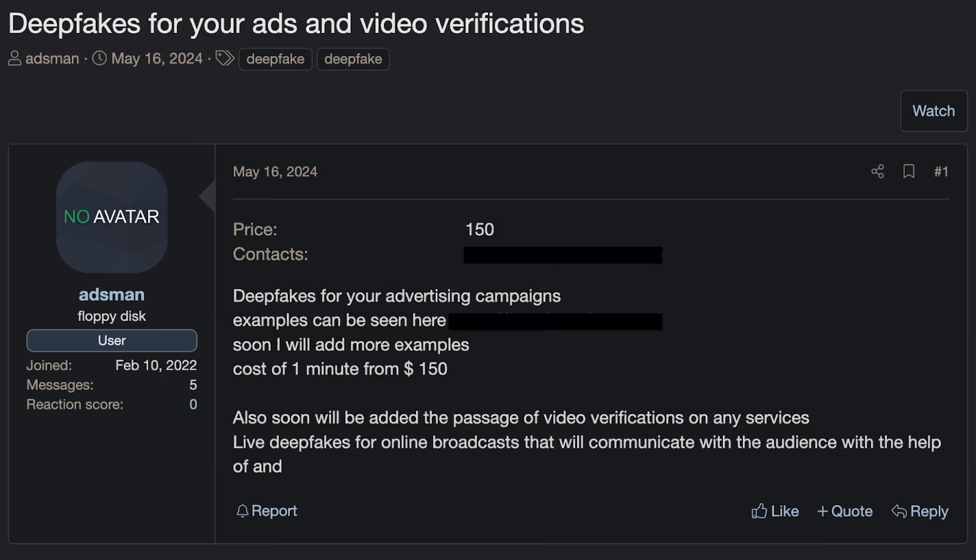Click the clock icon near thread date

pos(99,58)
